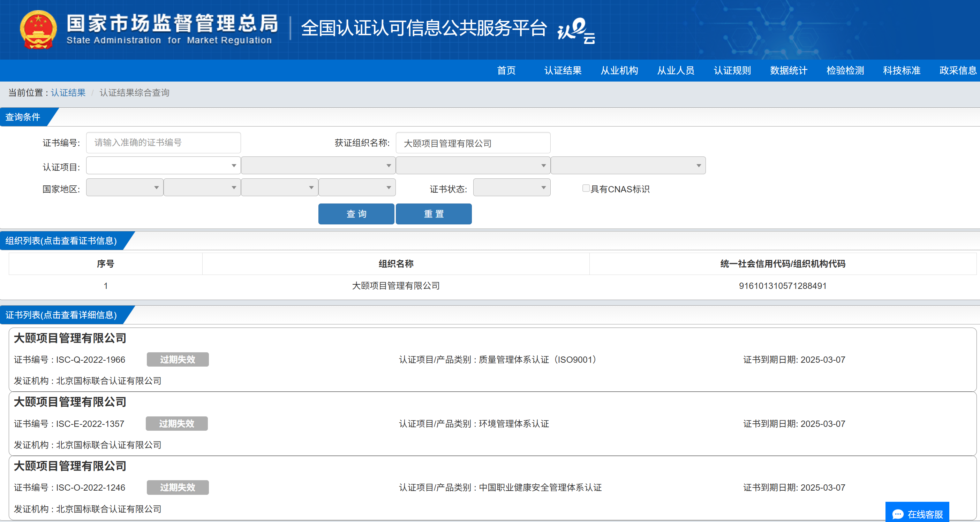
Task: Enable the 具有CNAS标识 checkbox
Action: click(x=586, y=188)
